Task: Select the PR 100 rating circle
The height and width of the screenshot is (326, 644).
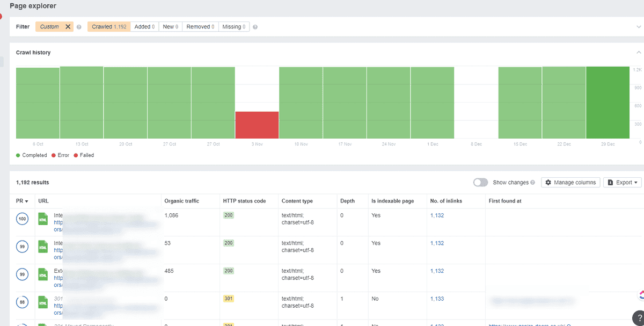Action: (x=23, y=219)
